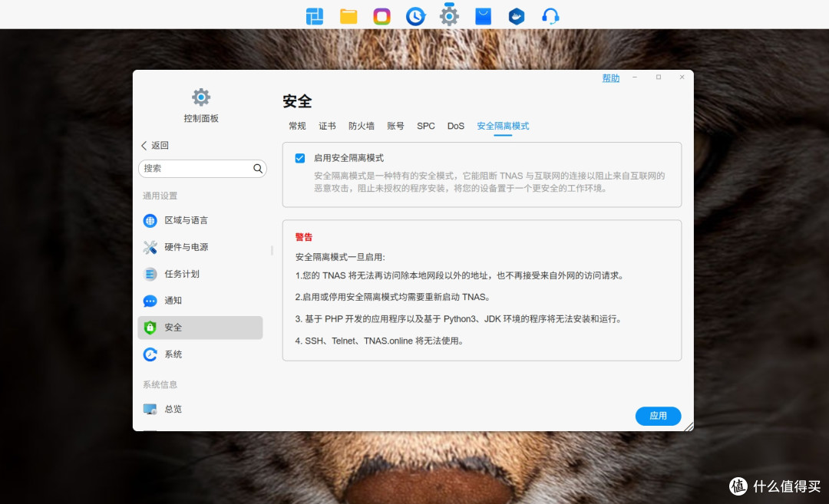This screenshot has height=504, width=829.
Task: Open the 账号 tab
Action: pyautogui.click(x=395, y=126)
